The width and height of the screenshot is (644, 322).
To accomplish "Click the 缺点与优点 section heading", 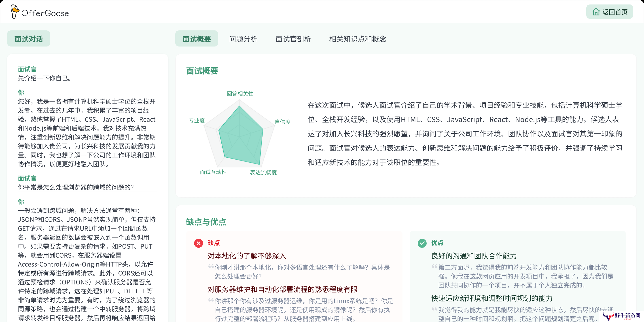I will 206,222.
